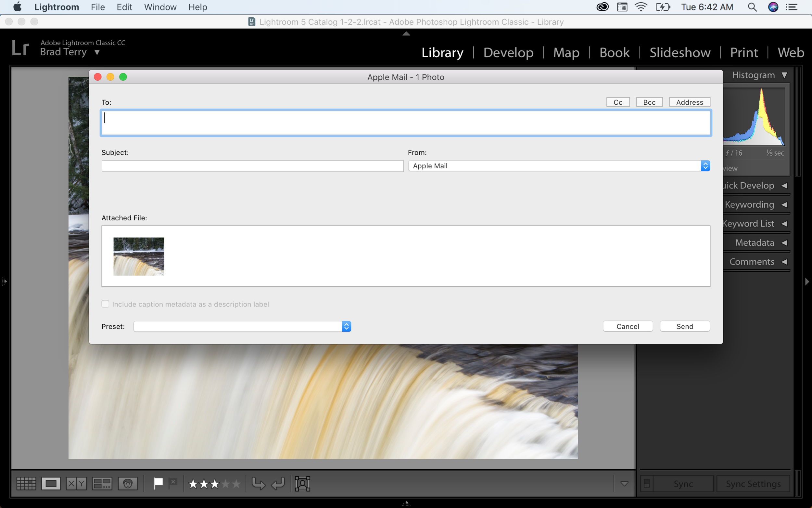Viewport: 812px width, 508px height.
Task: Open the Apple menu
Action: point(17,7)
